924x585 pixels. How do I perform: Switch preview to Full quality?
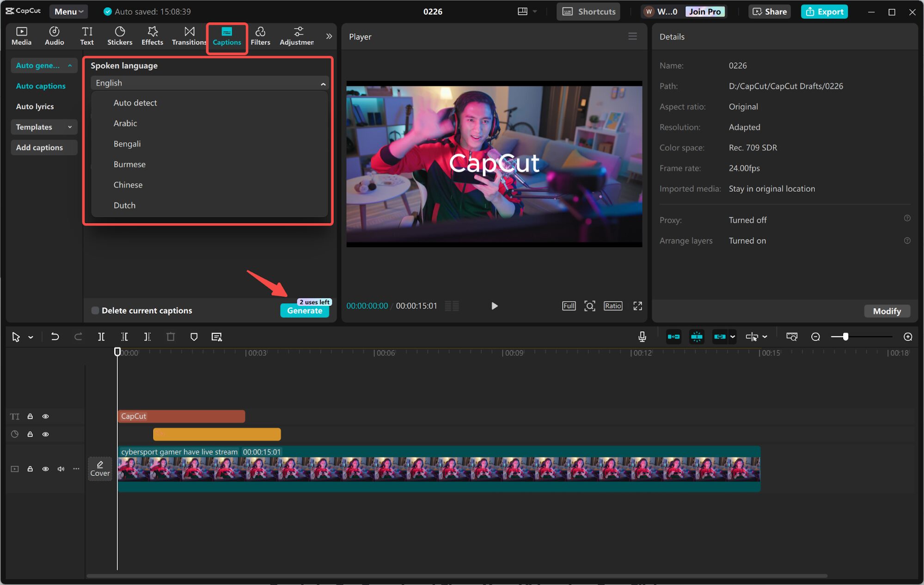[x=569, y=306]
